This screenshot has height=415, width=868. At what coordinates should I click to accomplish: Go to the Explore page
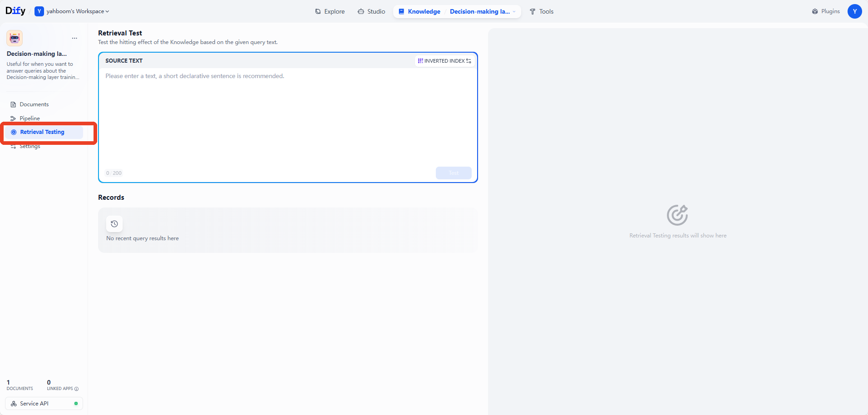point(330,11)
